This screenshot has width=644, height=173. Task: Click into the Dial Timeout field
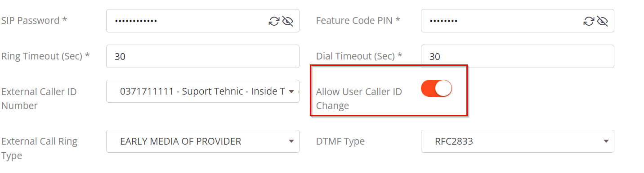tap(518, 56)
